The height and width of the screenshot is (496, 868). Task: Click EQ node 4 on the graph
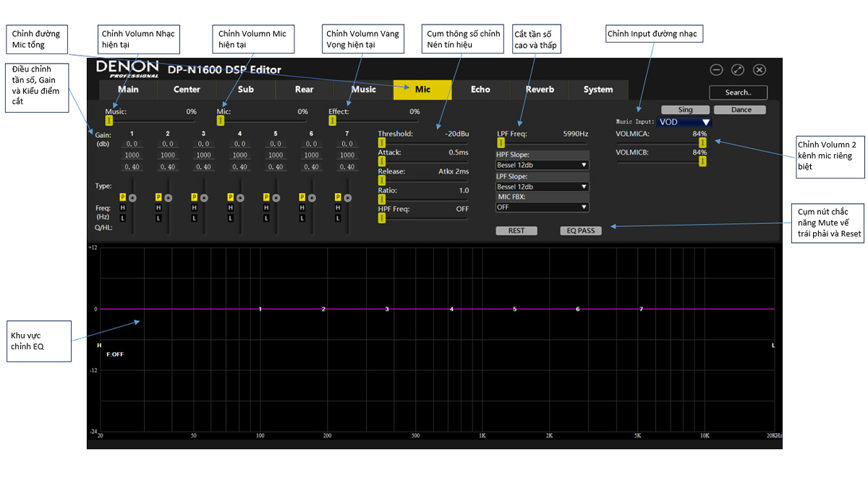coord(451,309)
